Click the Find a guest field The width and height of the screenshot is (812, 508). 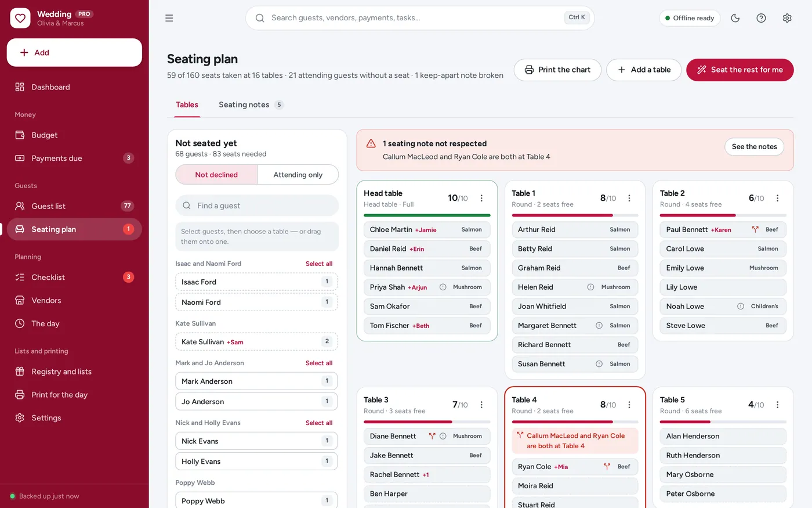click(257, 206)
